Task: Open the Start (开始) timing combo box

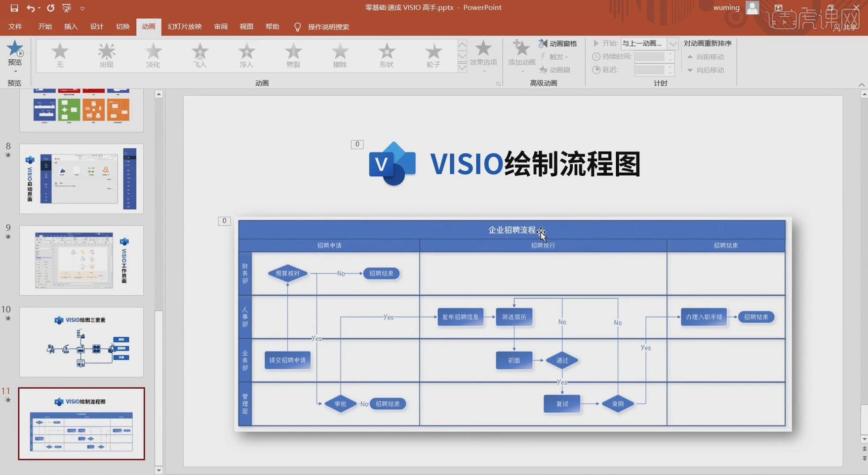Action: tap(649, 43)
